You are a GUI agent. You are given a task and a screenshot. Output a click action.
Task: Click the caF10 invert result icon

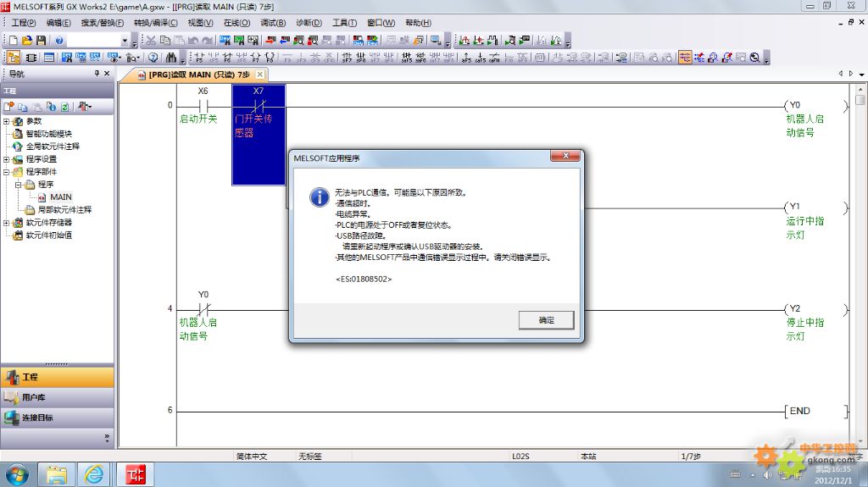click(x=494, y=58)
